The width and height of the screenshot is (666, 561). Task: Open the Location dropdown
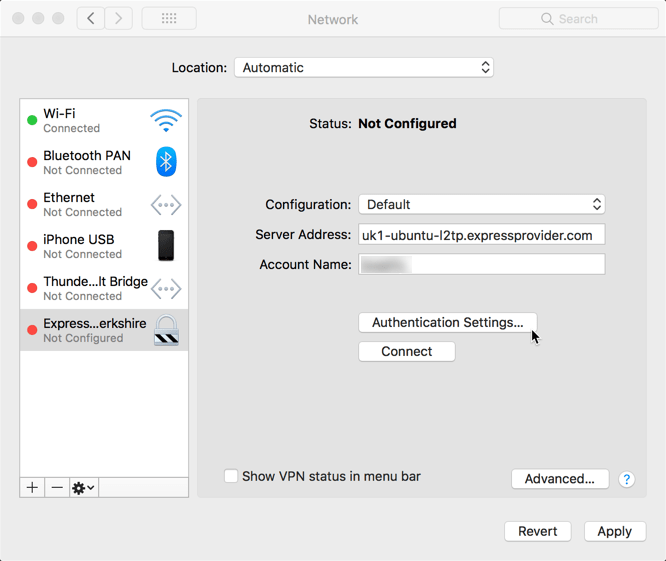tap(363, 68)
